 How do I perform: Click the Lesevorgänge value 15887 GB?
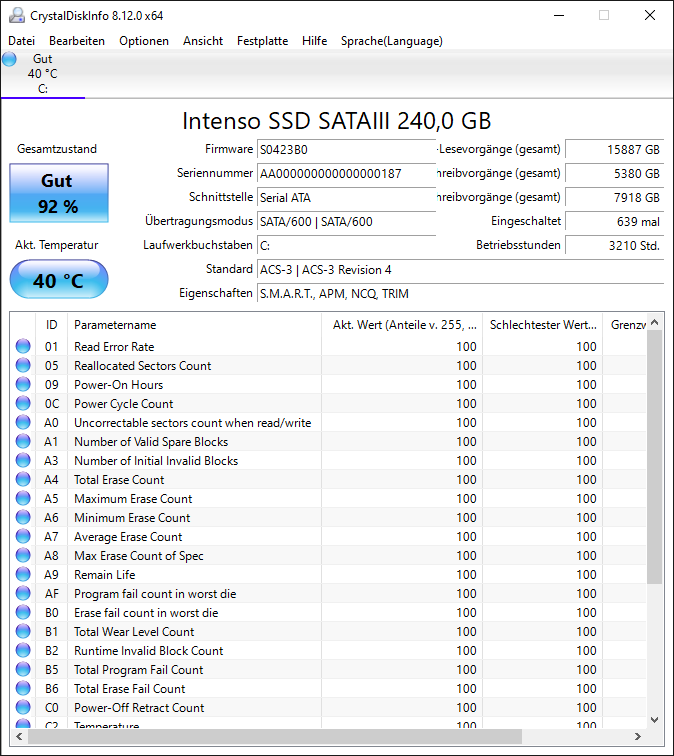[x=615, y=149]
